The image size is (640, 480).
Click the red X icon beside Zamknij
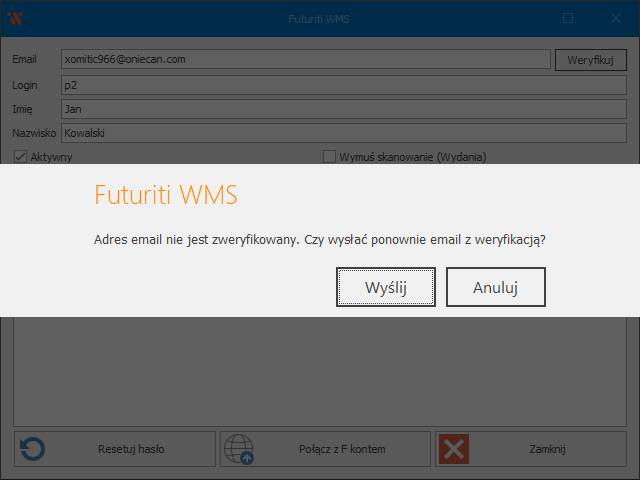454,449
